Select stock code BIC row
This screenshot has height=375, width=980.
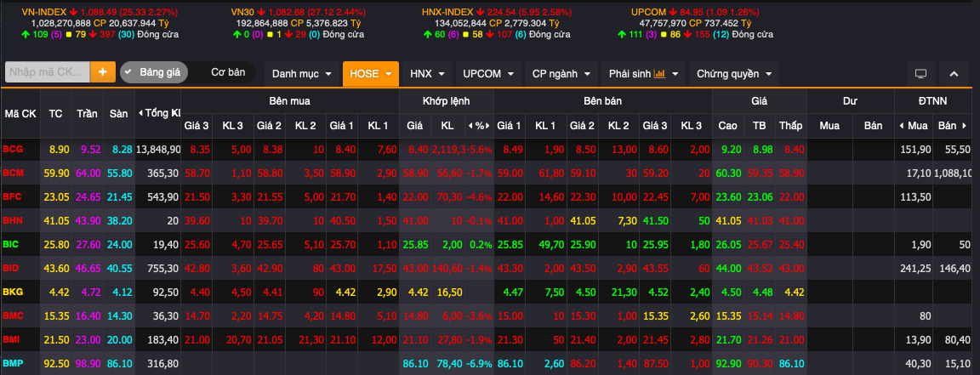[11, 244]
